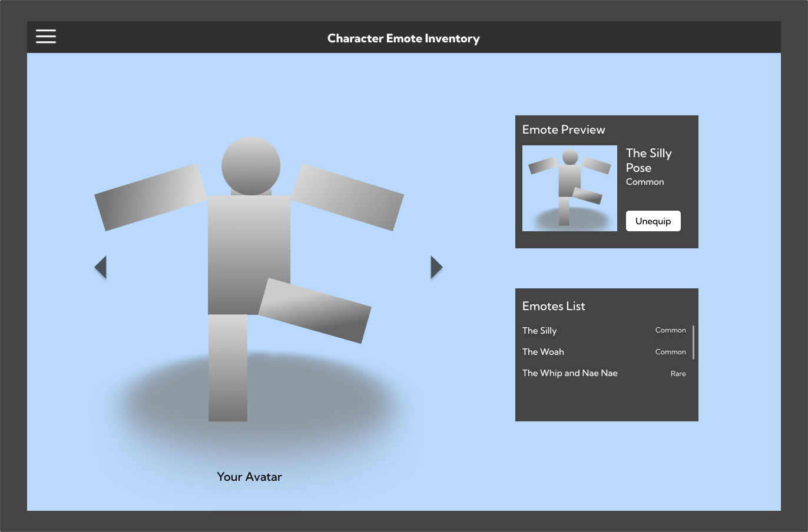Image resolution: width=808 pixels, height=532 pixels.
Task: Click the Emote Preview heading
Action: pyautogui.click(x=564, y=129)
